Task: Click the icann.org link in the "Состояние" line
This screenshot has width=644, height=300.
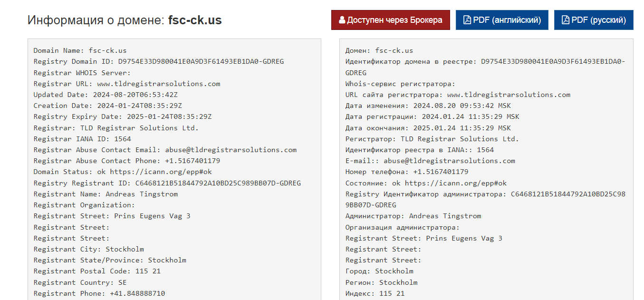Action: (x=456, y=183)
